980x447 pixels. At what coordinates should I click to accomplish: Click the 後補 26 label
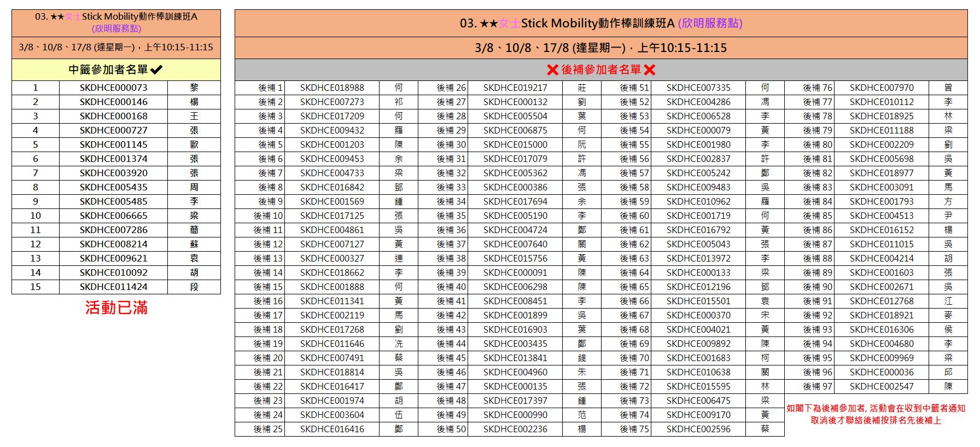point(451,88)
